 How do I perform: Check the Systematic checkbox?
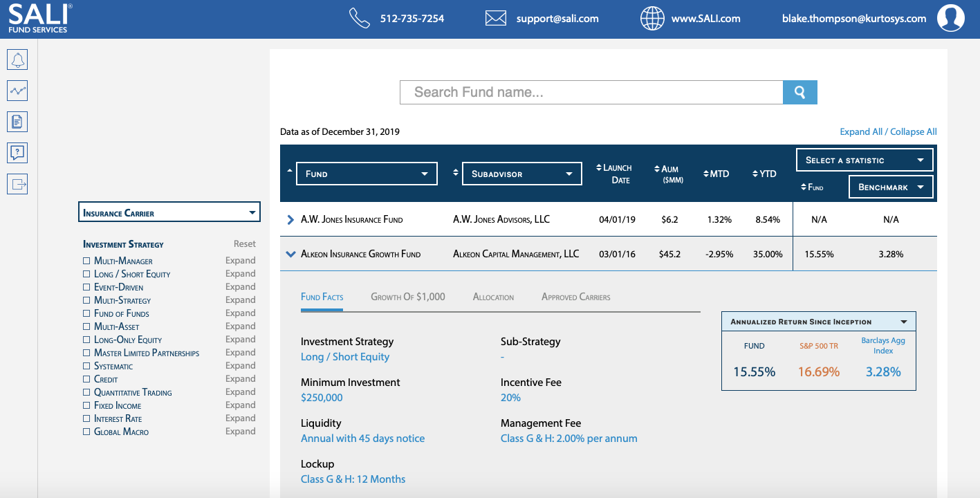click(86, 366)
